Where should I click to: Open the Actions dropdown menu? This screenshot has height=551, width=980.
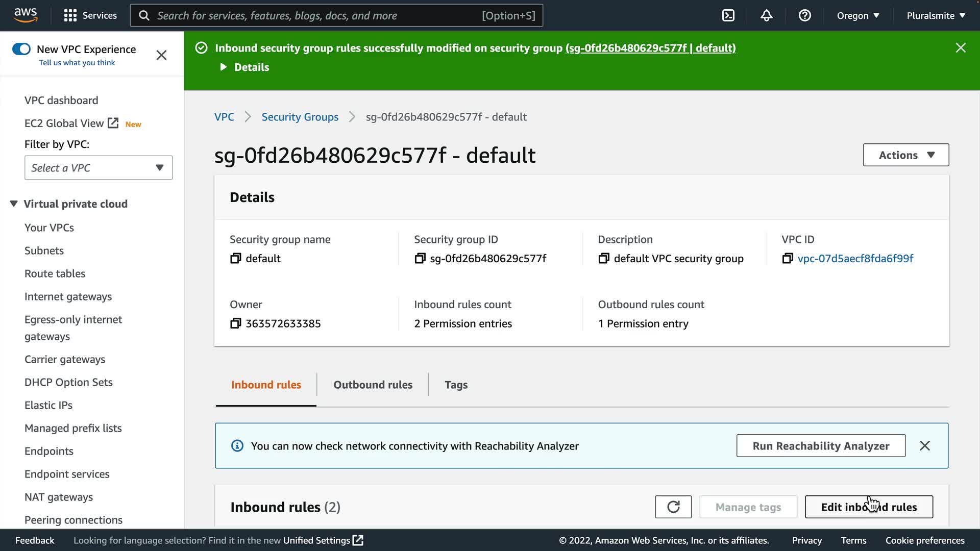click(905, 155)
